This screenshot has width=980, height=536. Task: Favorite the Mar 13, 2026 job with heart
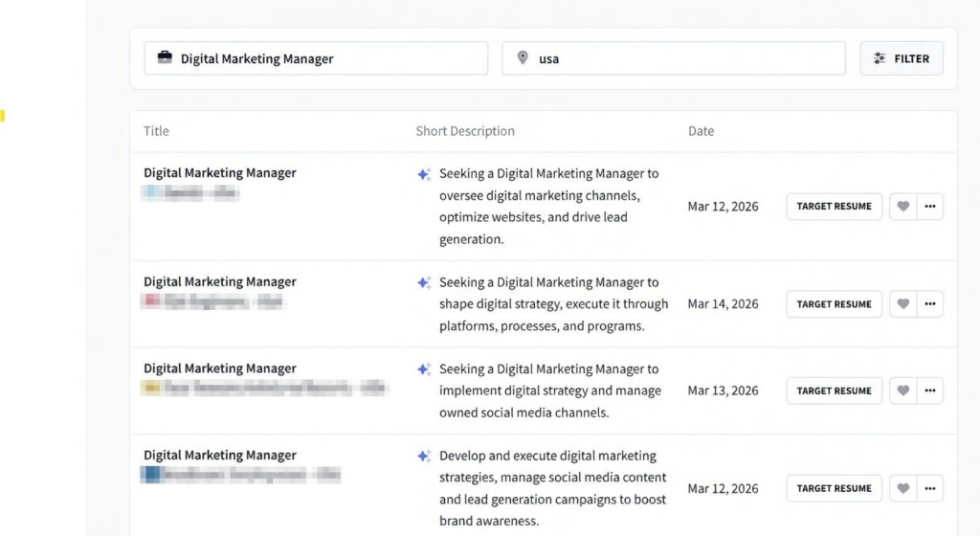902,391
